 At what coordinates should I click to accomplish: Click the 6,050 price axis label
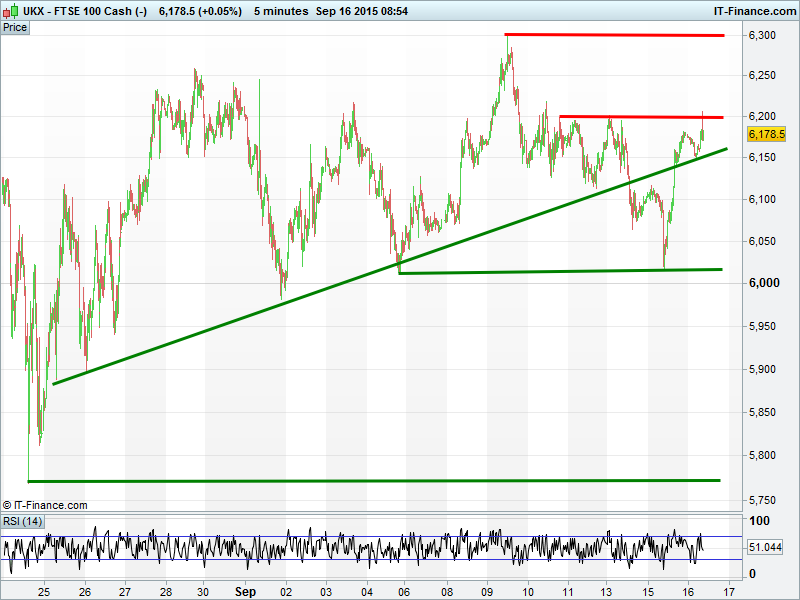762,241
